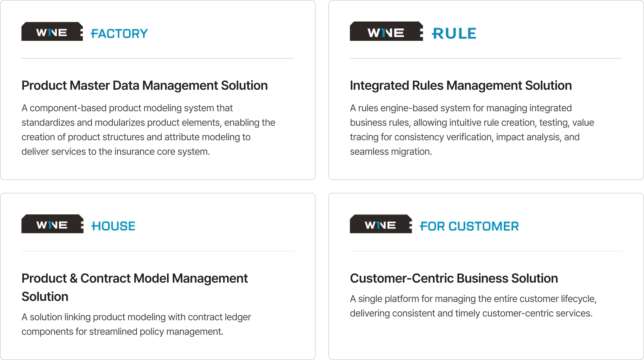Click the blue HOUSE wordmark

(x=113, y=226)
